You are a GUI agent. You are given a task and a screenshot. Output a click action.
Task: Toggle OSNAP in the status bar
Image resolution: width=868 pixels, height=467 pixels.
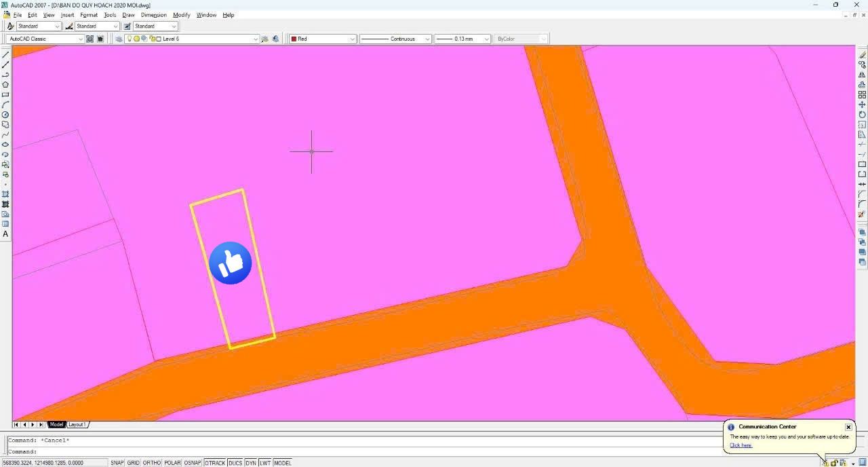click(x=193, y=463)
